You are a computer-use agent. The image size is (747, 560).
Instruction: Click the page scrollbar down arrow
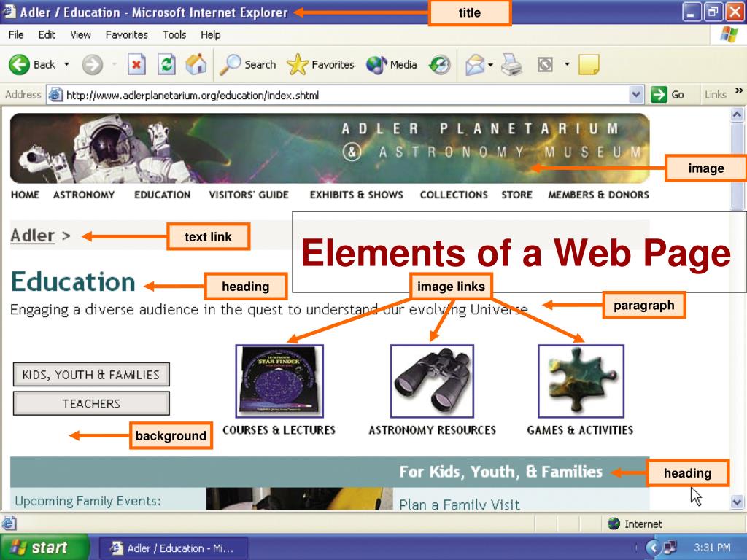click(737, 502)
